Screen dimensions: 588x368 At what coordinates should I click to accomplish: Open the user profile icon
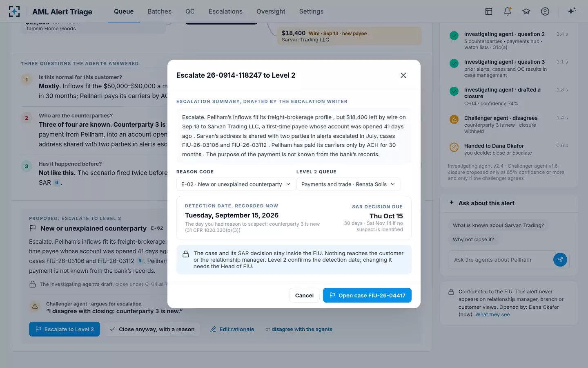[545, 11]
